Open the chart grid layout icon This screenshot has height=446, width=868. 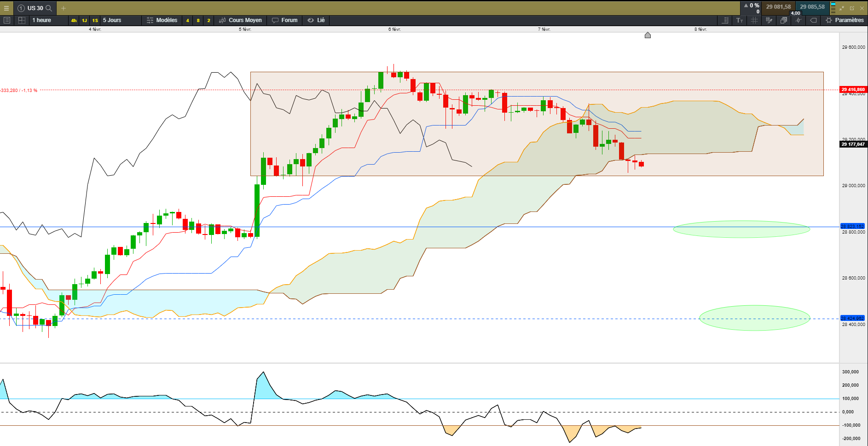(x=22, y=20)
